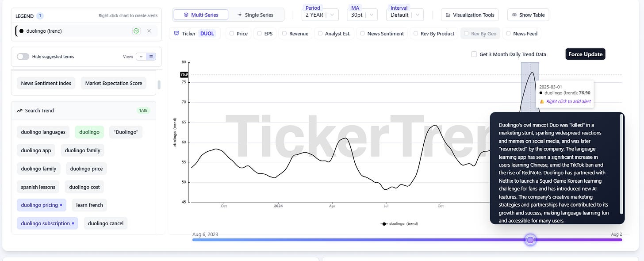Select the duolingo cost term

(x=84, y=187)
